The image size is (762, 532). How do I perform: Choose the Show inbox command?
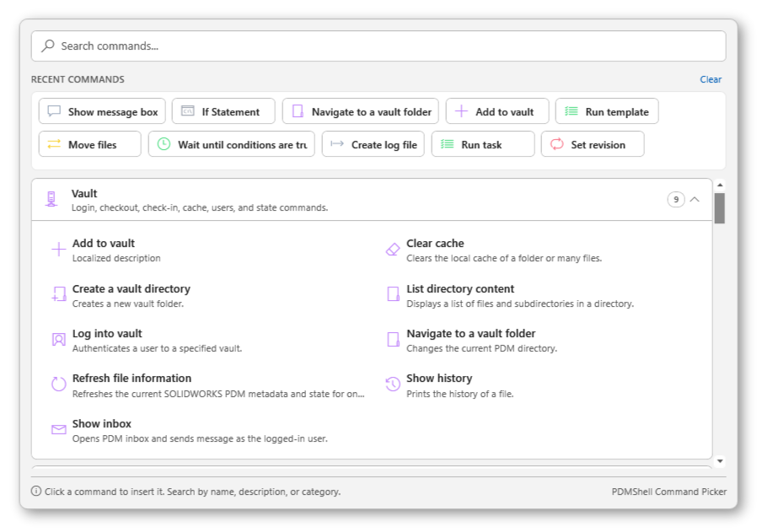[x=101, y=423]
